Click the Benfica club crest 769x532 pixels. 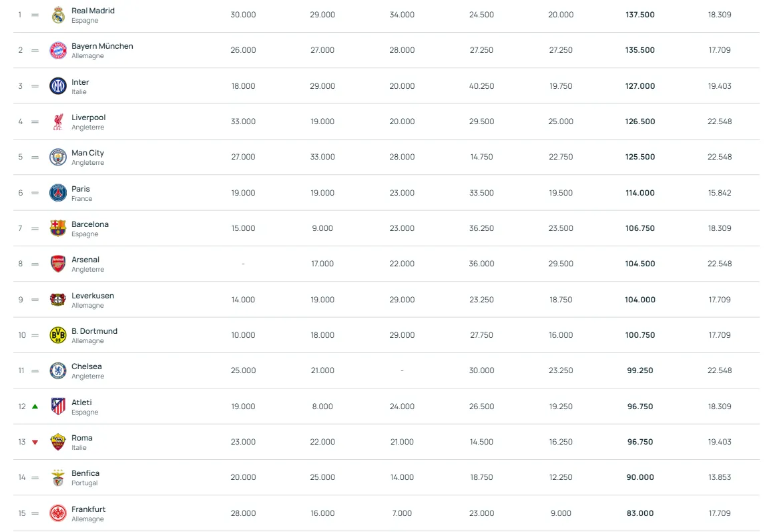pyautogui.click(x=58, y=477)
